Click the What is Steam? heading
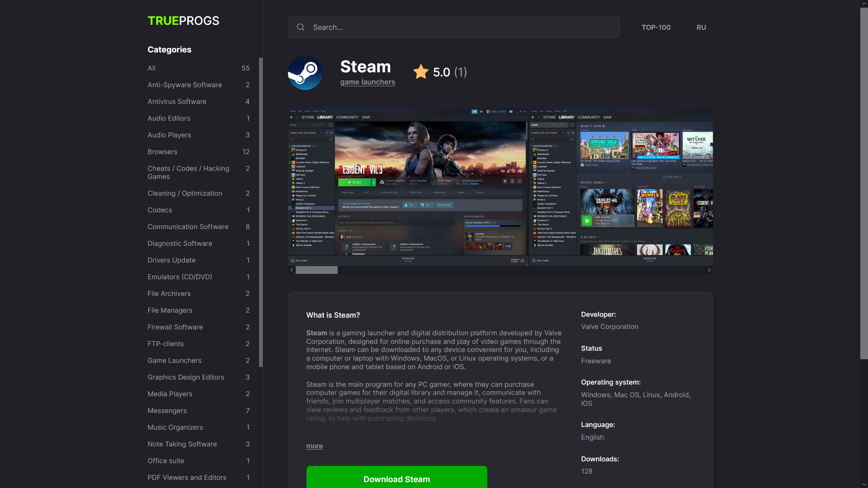 tap(333, 315)
